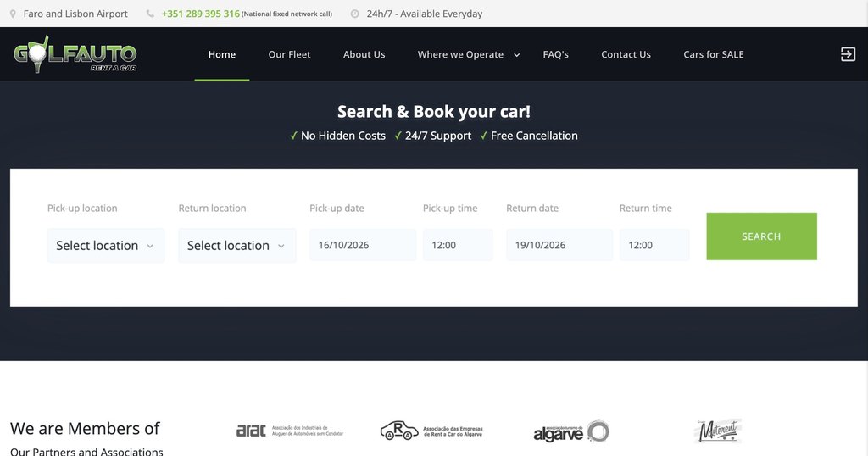The height and width of the screenshot is (456, 868).
Task: Expand the Where we Operate submenu chevron
Action: click(x=516, y=55)
